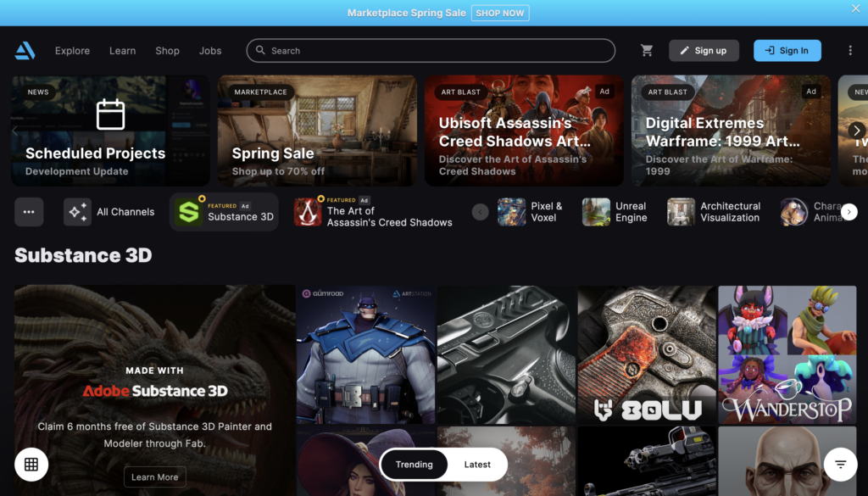Open the shopping cart
868x496 pixels.
click(647, 50)
